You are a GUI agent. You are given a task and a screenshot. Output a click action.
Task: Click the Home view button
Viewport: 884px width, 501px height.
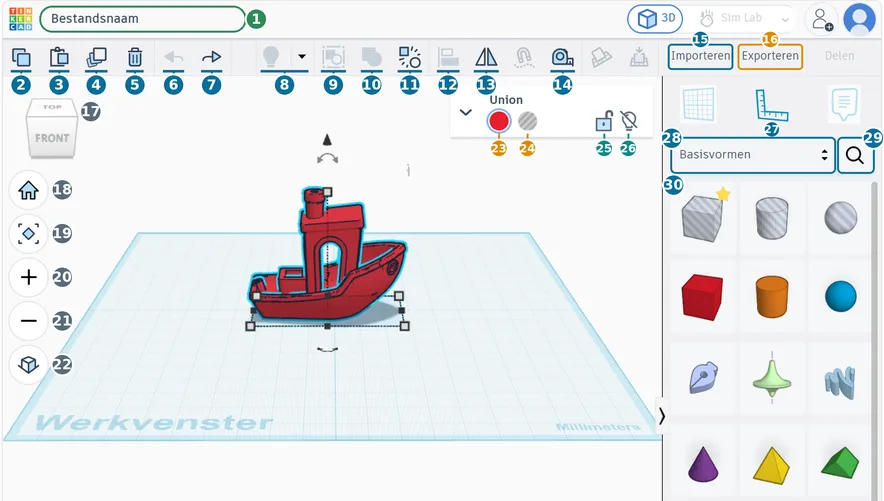(x=28, y=190)
